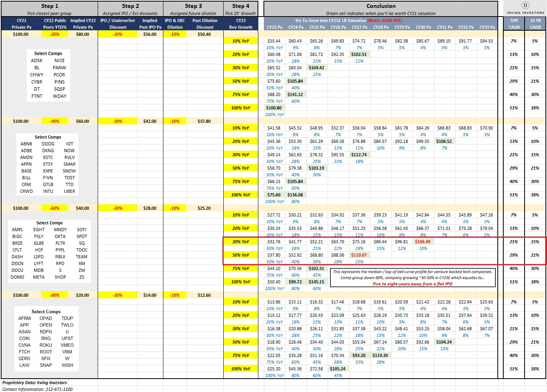The width and height of the screenshot is (547, 392).
Task: Click the Irving Investors logo
Action: point(525,8)
